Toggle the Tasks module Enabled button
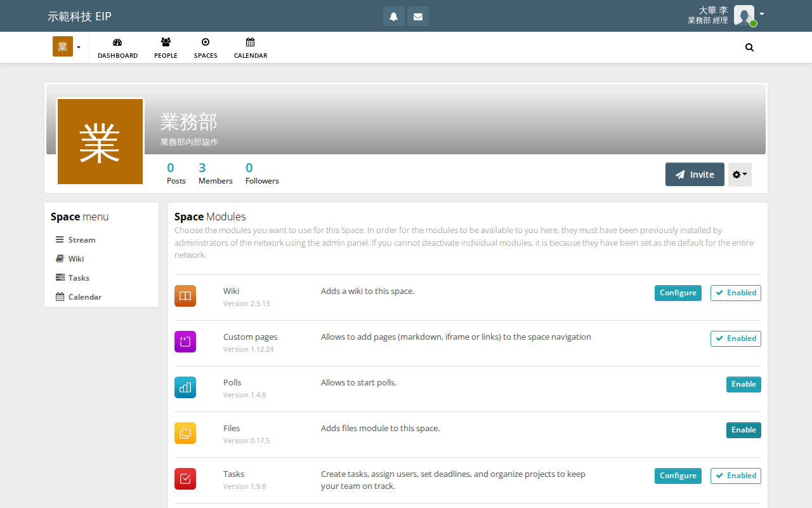Screen dimensions: 812x508 pos(736,476)
